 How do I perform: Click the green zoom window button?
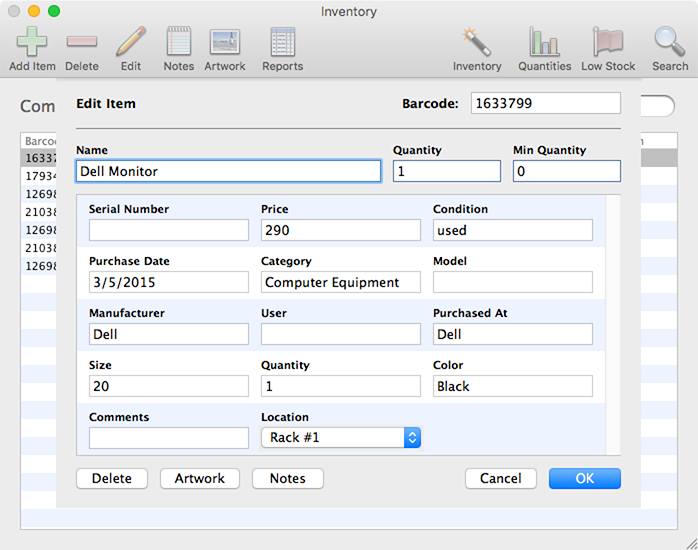pyautogui.click(x=54, y=11)
